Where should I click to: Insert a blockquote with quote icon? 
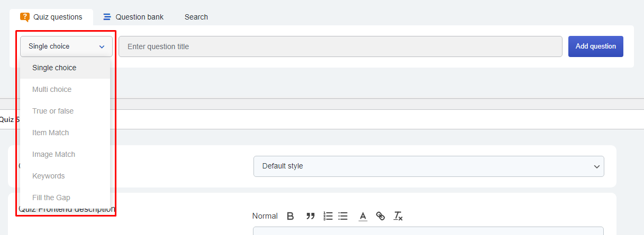click(311, 215)
